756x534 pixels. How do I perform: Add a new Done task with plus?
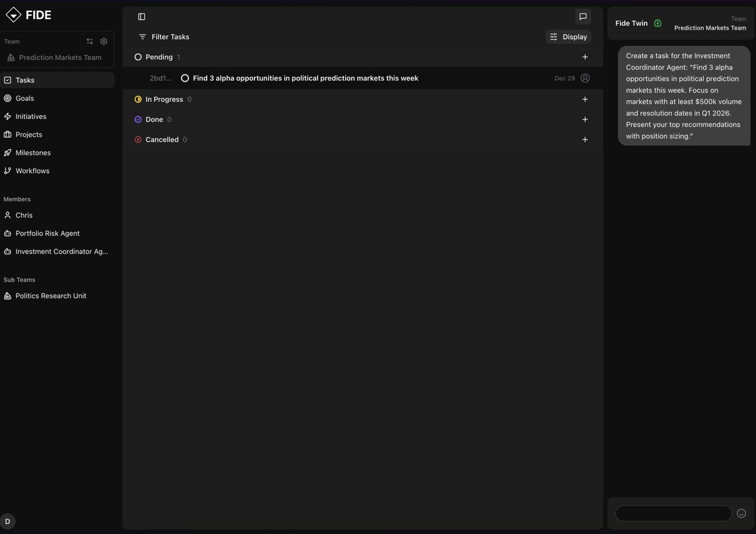(x=585, y=120)
